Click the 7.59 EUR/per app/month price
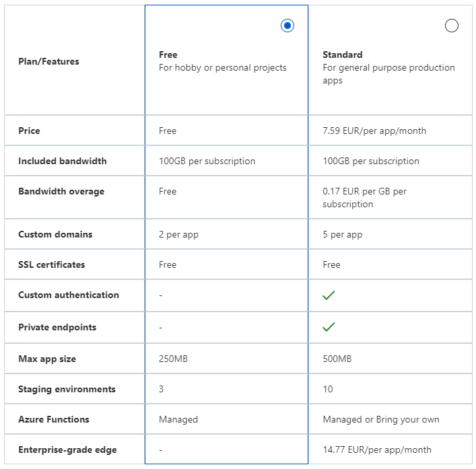 (374, 131)
